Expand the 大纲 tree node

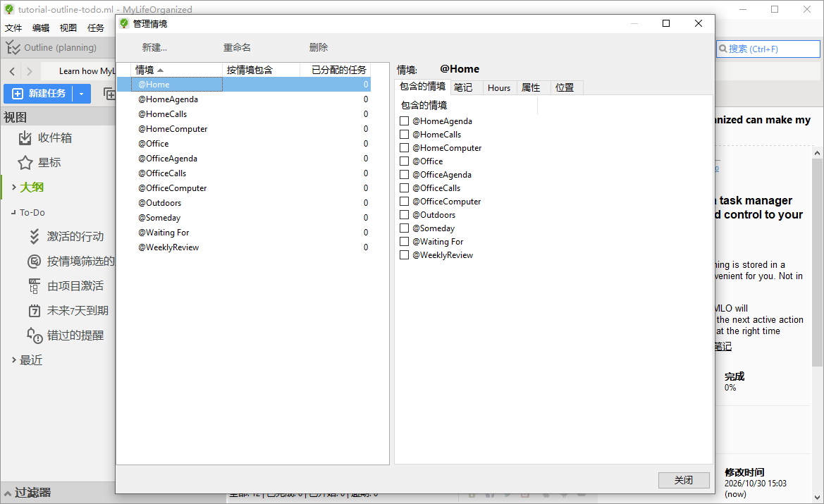coord(13,187)
